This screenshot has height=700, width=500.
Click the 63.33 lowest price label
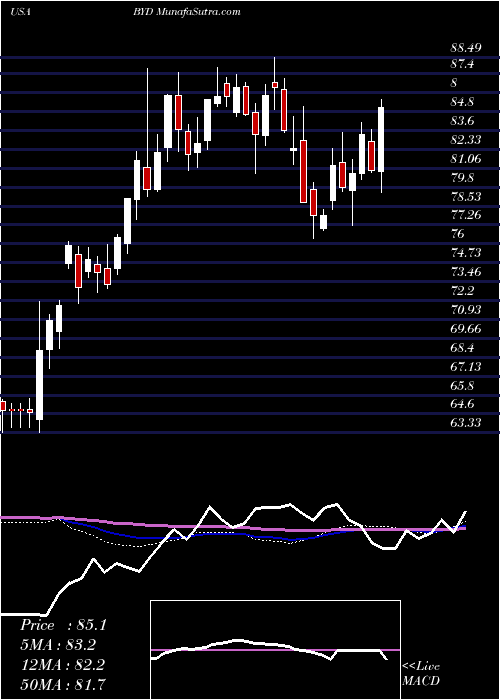coord(466,422)
